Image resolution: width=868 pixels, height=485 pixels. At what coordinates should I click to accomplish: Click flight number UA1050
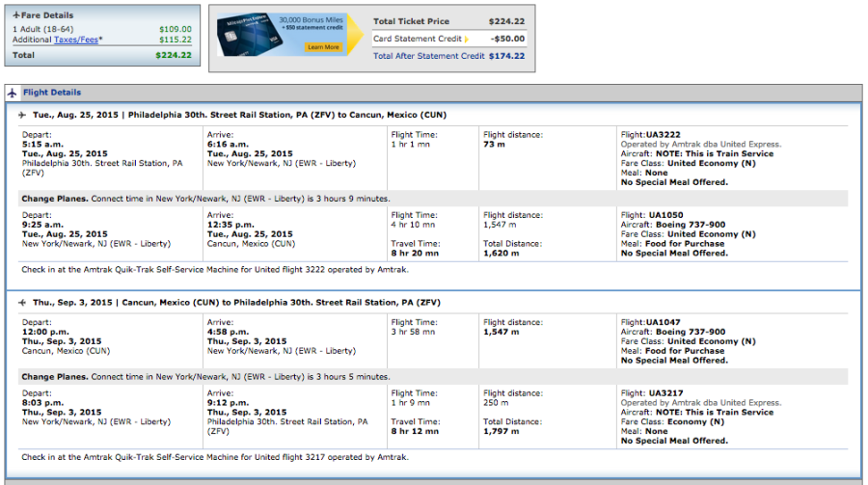[665, 215]
